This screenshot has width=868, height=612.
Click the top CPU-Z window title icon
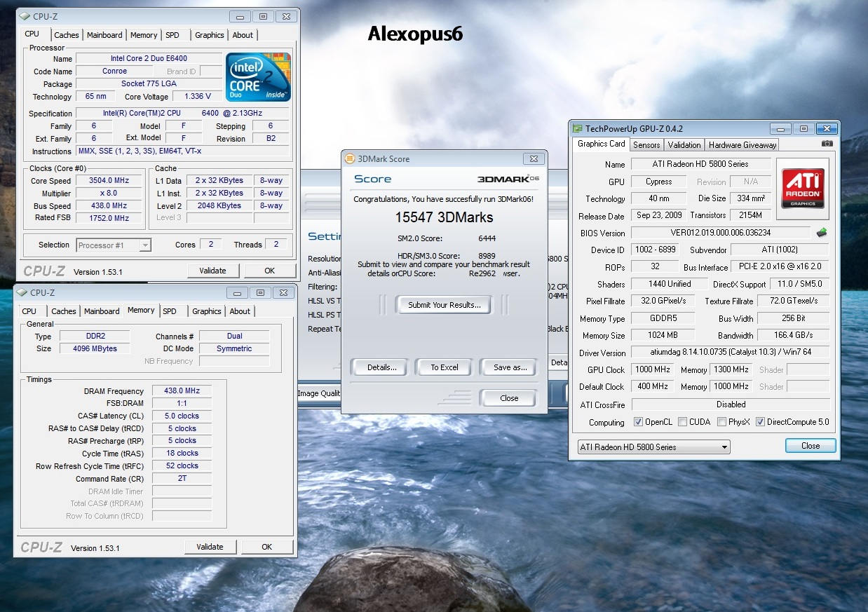(23, 16)
